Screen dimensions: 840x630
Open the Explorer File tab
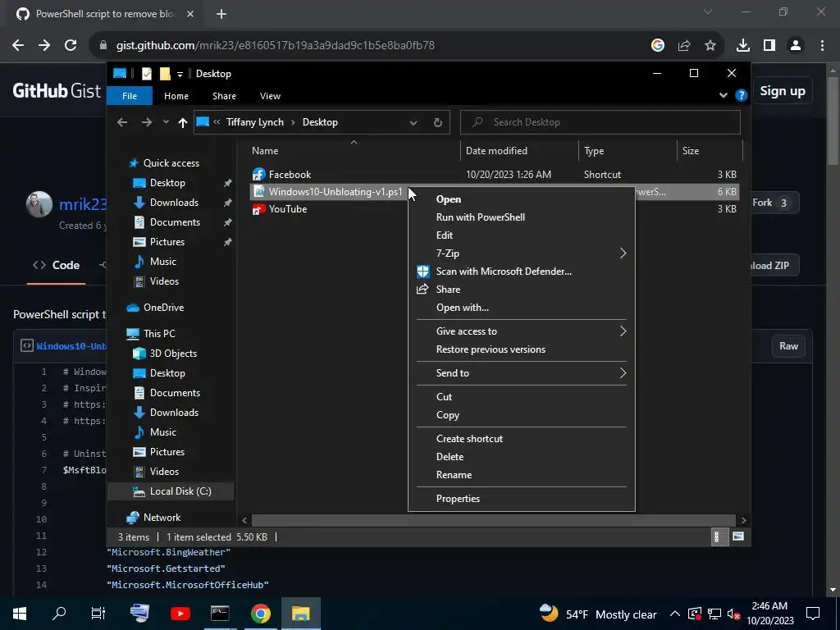[x=130, y=96]
